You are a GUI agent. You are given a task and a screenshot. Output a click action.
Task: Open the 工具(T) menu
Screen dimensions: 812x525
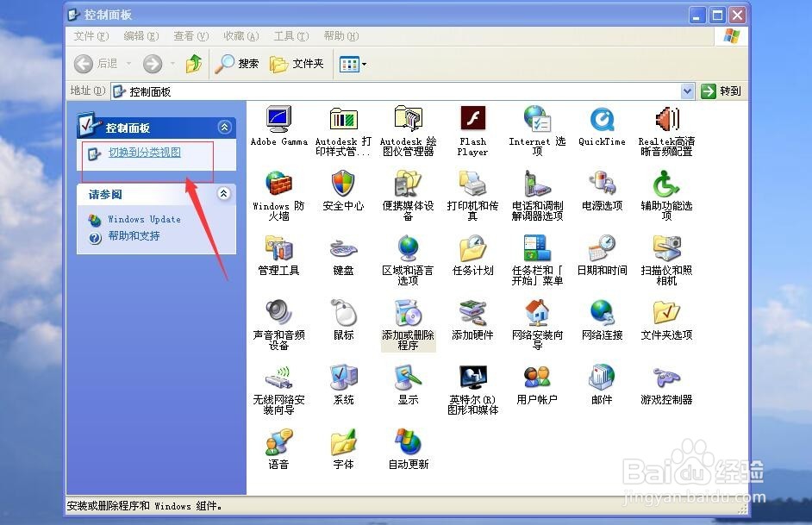291,36
